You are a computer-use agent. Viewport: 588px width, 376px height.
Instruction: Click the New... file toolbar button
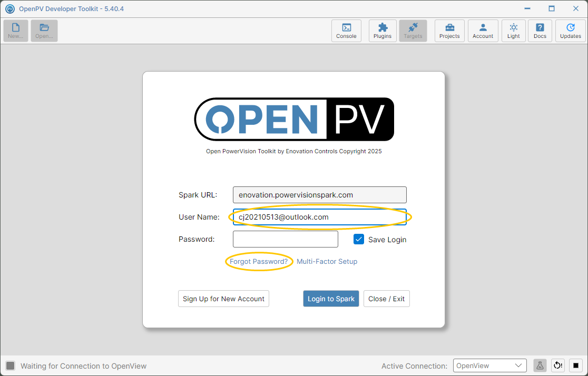click(x=16, y=31)
